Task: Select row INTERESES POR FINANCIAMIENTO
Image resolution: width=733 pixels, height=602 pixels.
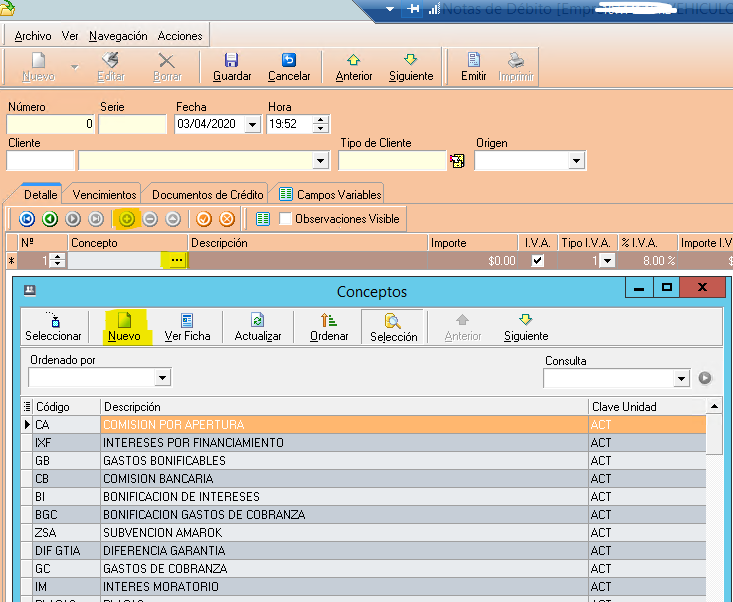Action: point(364,443)
